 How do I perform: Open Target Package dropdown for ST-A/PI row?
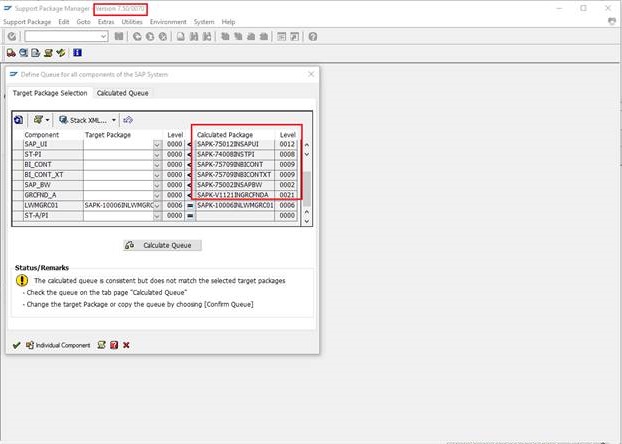coord(157,215)
